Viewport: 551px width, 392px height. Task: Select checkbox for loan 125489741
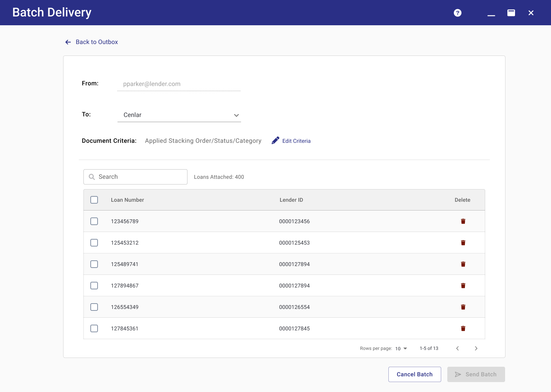coord(94,264)
